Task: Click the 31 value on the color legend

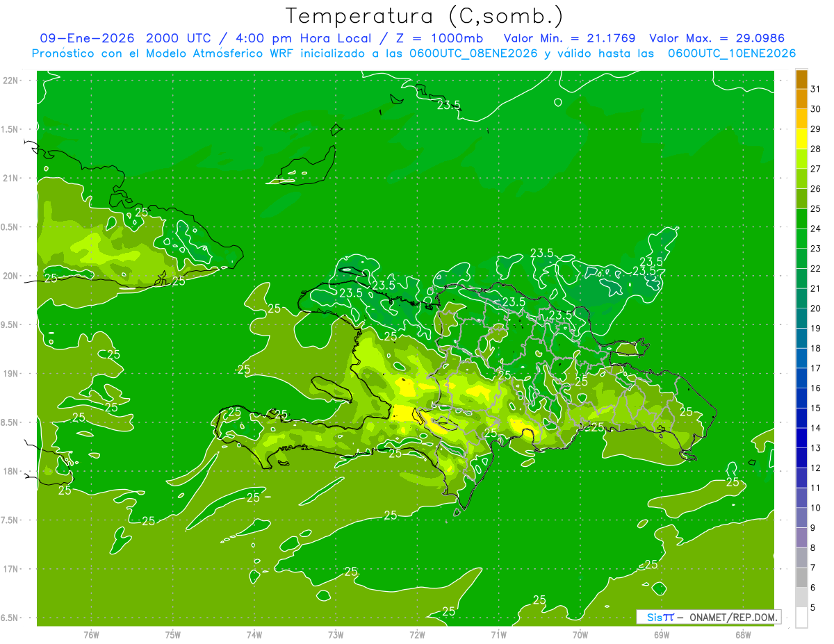Action: coord(815,89)
